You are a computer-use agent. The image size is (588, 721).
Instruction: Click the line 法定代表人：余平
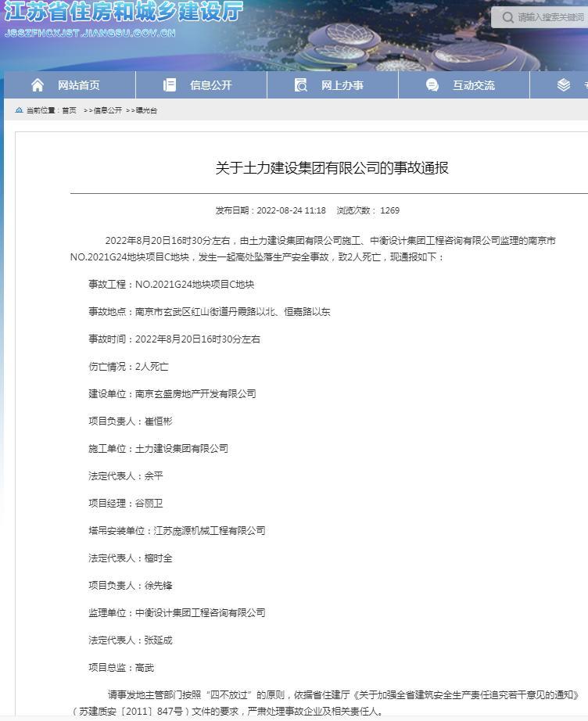[126, 476]
